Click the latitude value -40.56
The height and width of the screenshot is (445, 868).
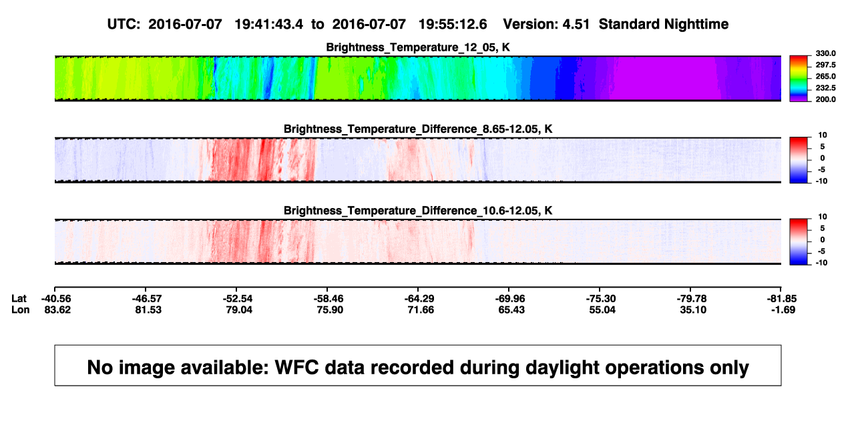pos(57,298)
